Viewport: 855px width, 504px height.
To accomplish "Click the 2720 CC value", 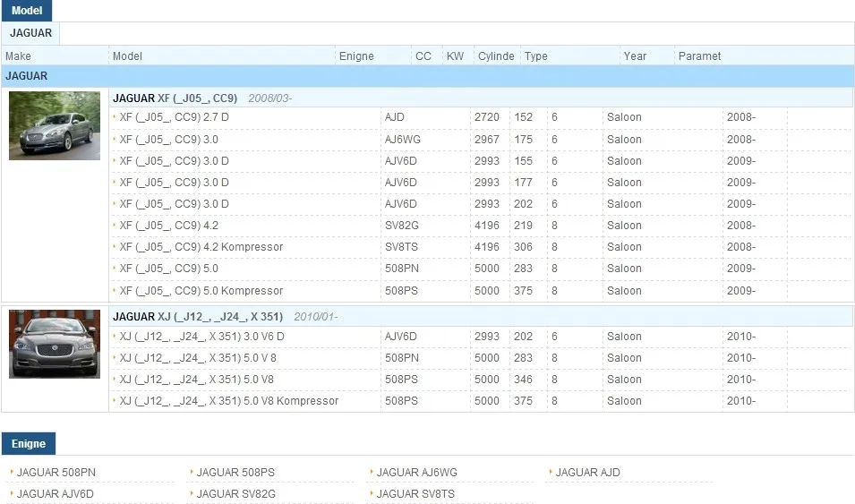I will click(486, 117).
